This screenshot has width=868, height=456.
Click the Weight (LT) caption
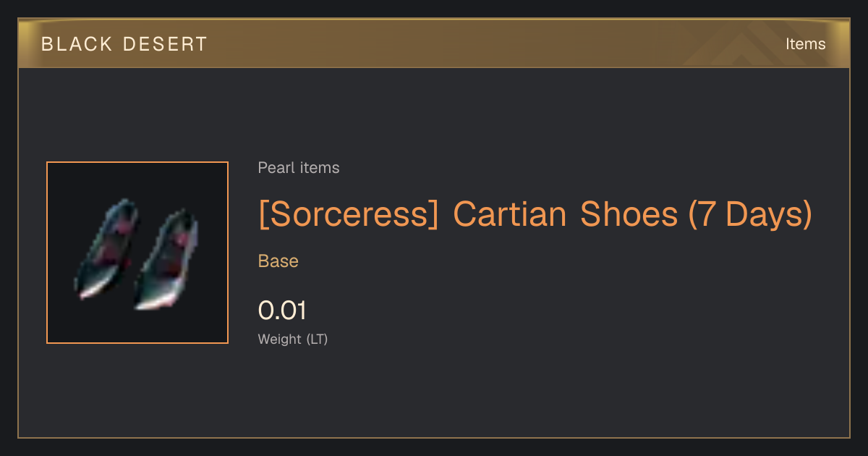tap(293, 339)
